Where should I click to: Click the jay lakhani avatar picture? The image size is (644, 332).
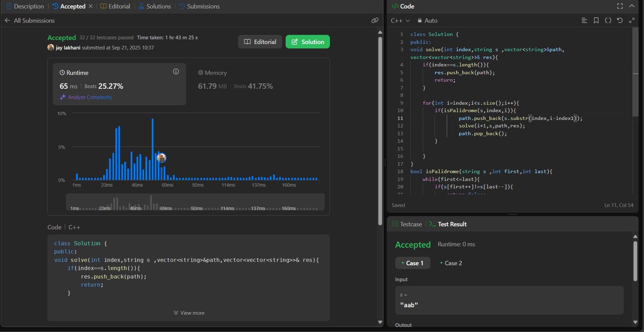coord(50,48)
